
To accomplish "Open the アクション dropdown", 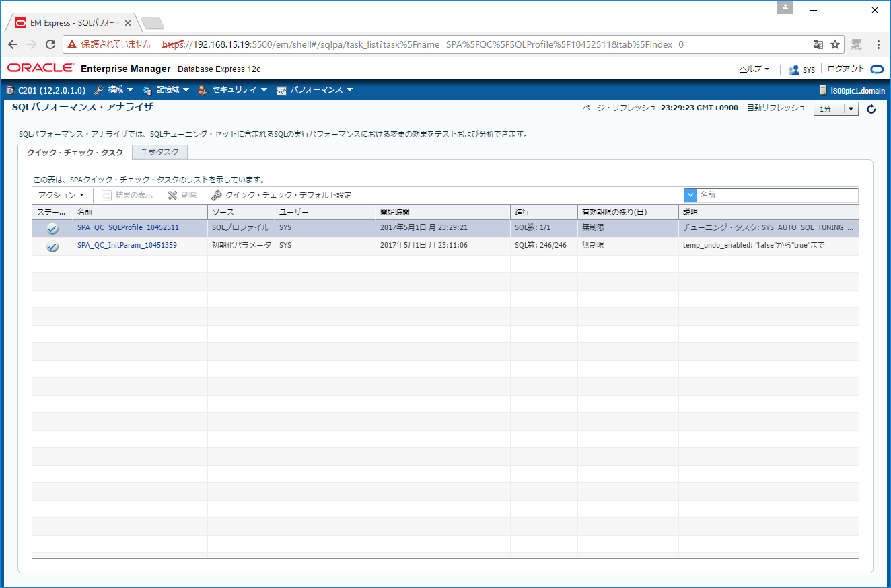I will [x=61, y=195].
